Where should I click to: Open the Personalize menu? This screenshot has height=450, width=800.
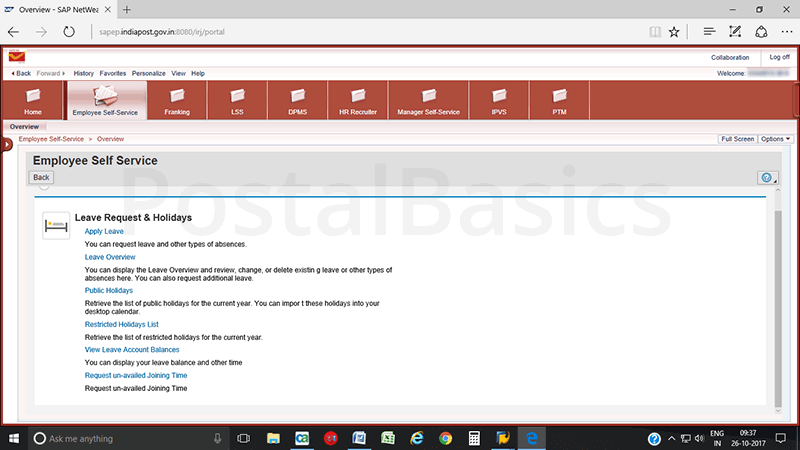pyautogui.click(x=148, y=73)
